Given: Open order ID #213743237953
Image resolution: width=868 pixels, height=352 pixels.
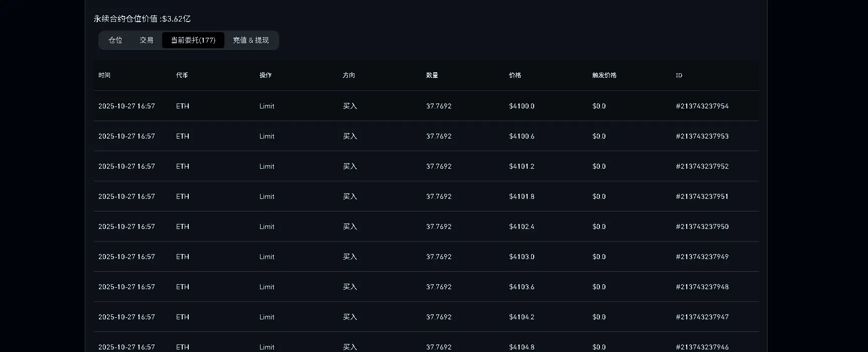Looking at the screenshot, I should coord(702,136).
